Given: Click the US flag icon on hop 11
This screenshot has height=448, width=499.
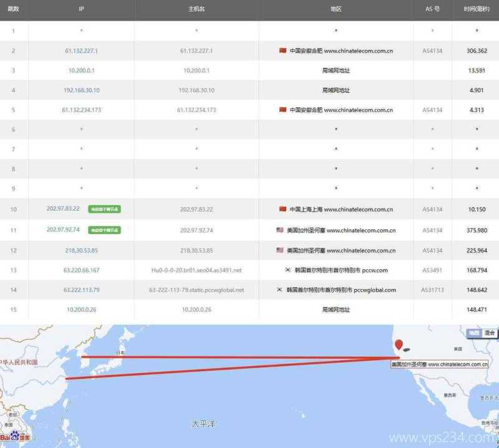Looking at the screenshot, I should click(279, 230).
